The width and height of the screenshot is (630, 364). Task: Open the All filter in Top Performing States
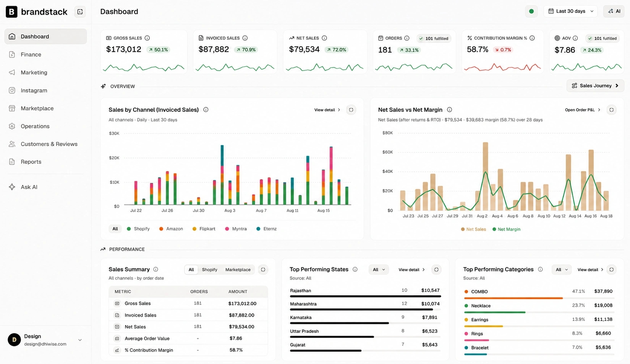[379, 269]
